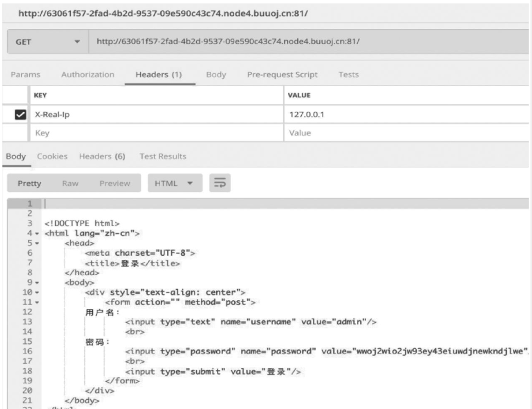Open the response Cookies tab
Screen dimensions: 532x409
click(x=52, y=156)
